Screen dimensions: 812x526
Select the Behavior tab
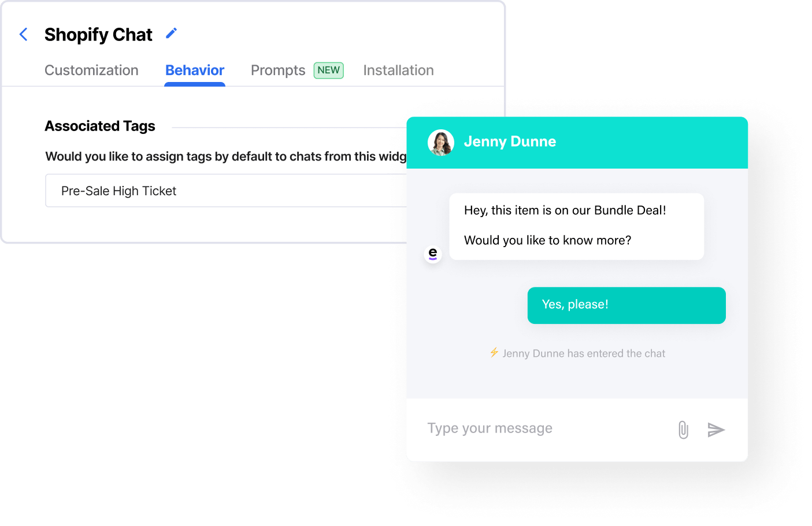[195, 70]
